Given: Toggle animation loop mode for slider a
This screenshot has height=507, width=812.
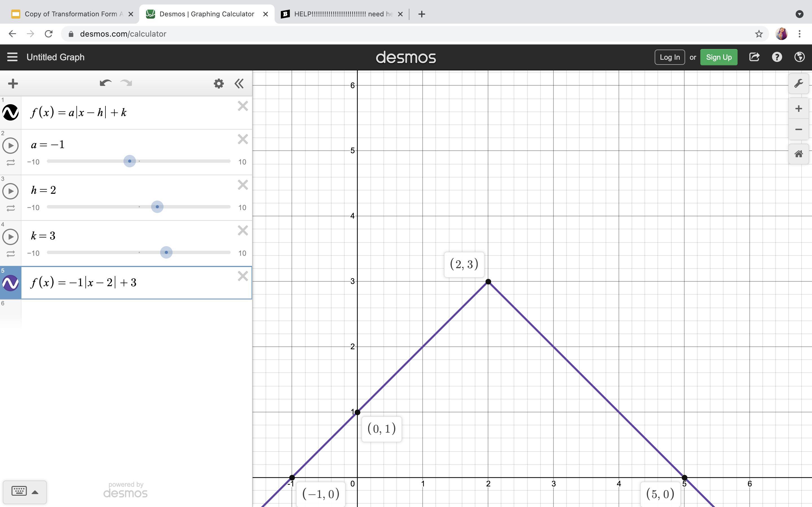Looking at the screenshot, I should (x=10, y=163).
